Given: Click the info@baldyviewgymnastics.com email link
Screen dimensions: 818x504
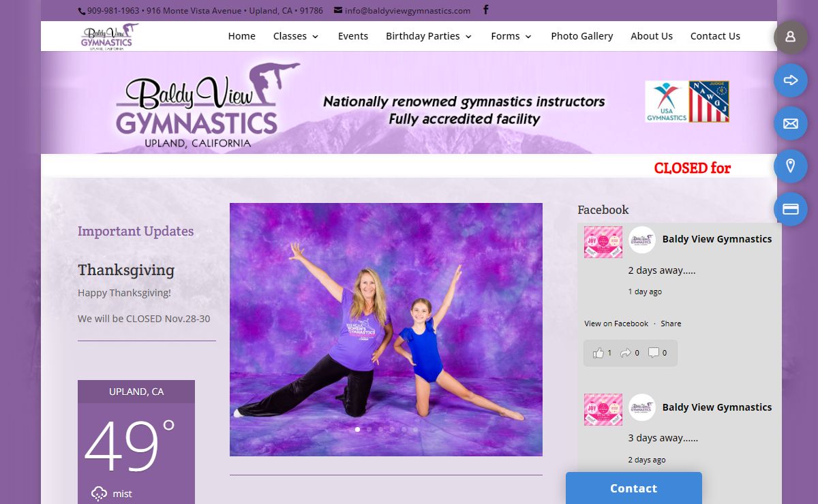Looking at the screenshot, I should click(408, 10).
